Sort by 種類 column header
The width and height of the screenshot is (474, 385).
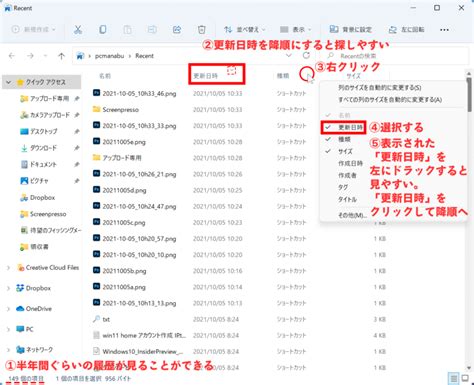(283, 76)
